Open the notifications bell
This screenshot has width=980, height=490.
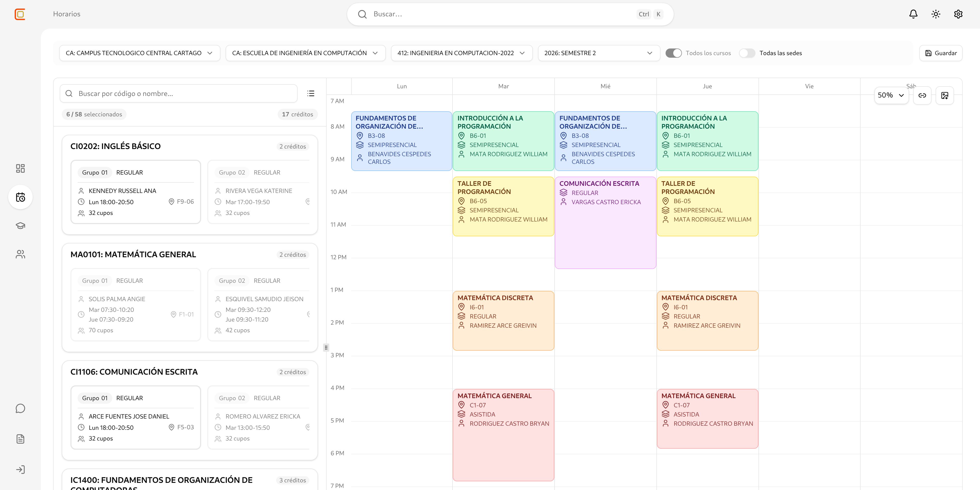click(913, 14)
